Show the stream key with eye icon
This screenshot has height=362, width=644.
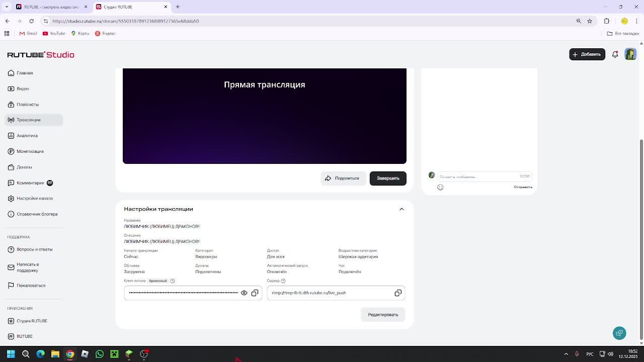click(244, 293)
